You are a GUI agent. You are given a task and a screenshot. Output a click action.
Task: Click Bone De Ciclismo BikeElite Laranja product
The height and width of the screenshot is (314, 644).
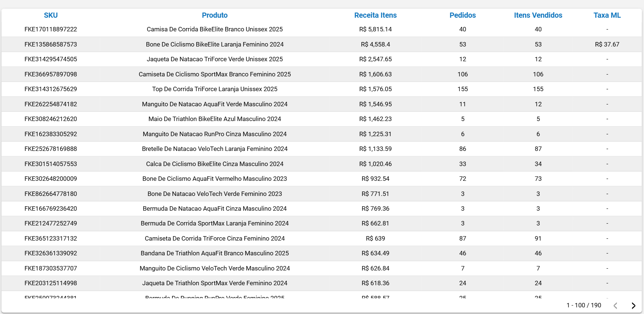coord(214,44)
